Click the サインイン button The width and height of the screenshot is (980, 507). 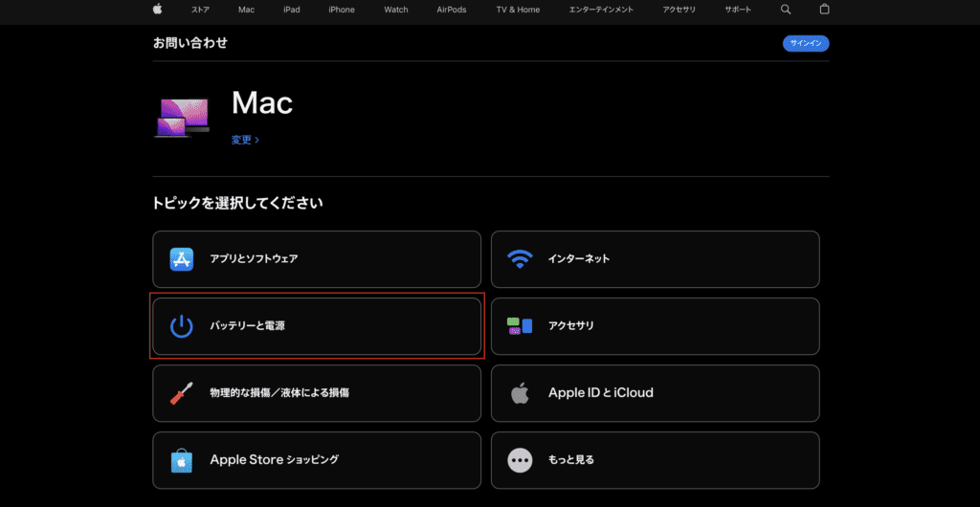click(806, 44)
